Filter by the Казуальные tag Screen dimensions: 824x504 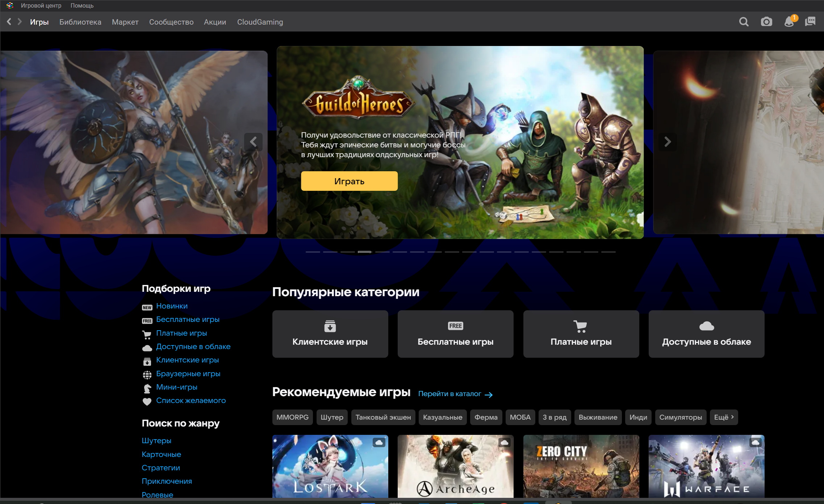pyautogui.click(x=442, y=417)
